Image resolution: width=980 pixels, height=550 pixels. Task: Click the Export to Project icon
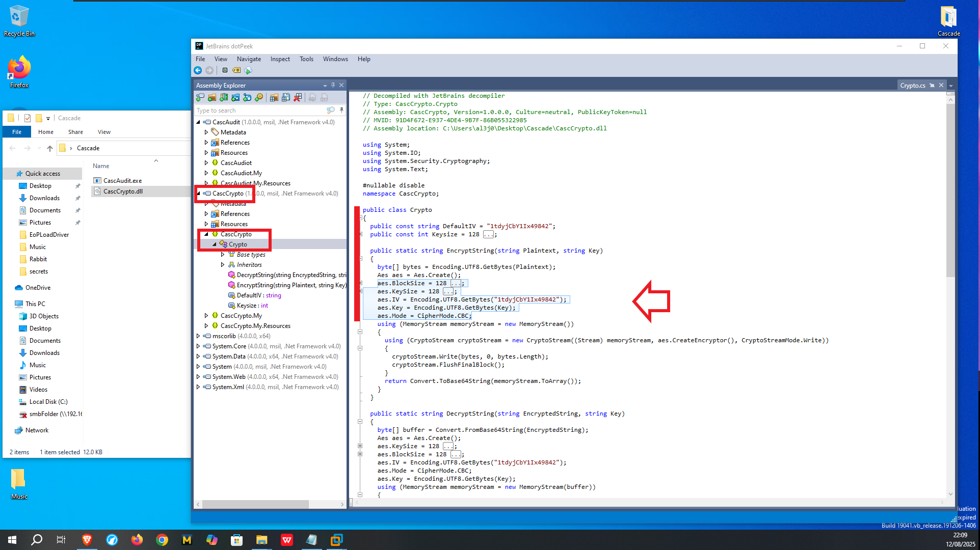click(x=312, y=97)
